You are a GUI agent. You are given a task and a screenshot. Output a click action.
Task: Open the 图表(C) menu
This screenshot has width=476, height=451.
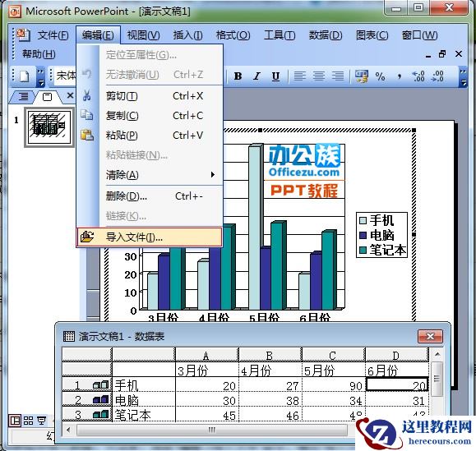coord(372,35)
